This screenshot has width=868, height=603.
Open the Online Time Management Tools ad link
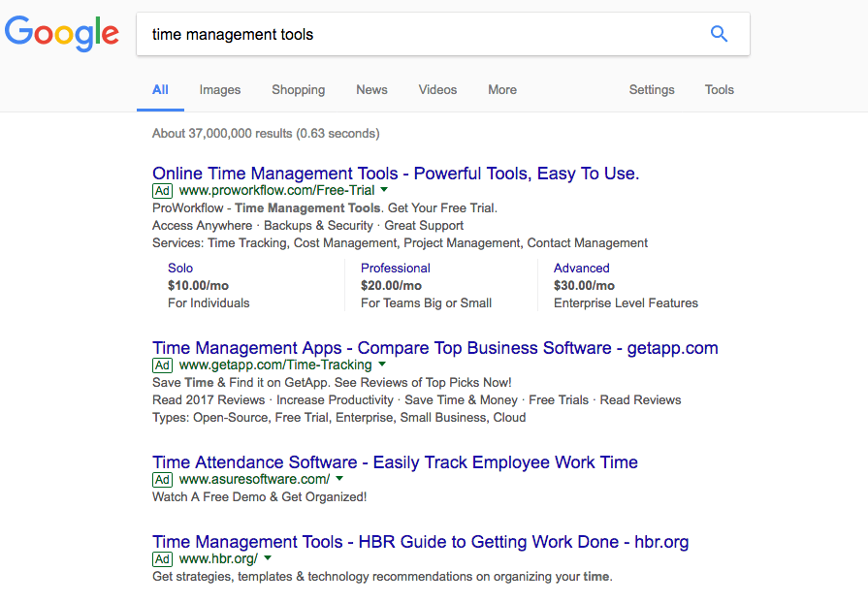click(x=396, y=174)
